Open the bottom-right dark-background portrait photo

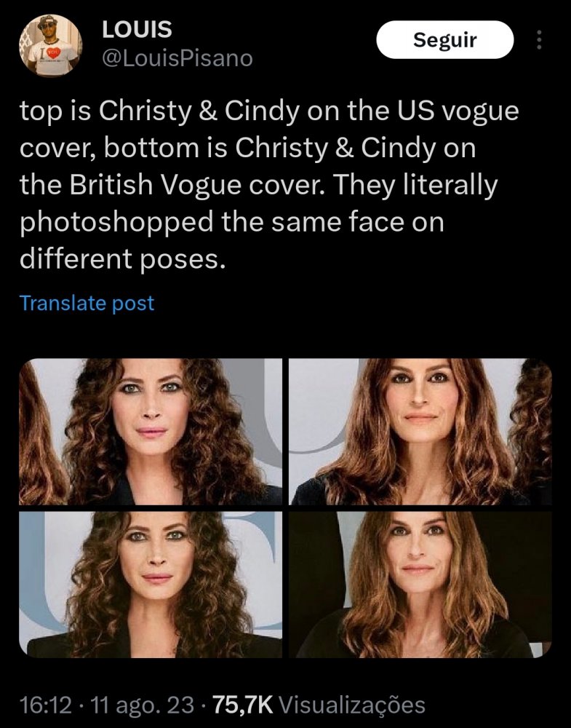420,585
